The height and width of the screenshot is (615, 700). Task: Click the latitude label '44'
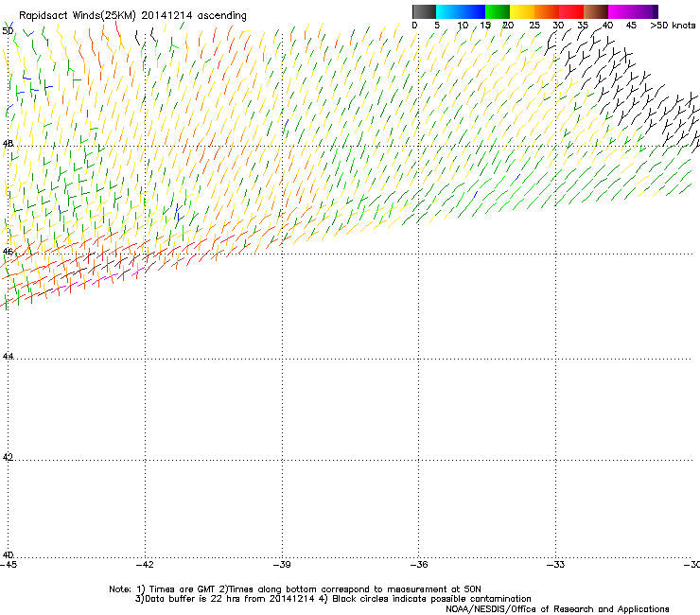[x=8, y=357]
